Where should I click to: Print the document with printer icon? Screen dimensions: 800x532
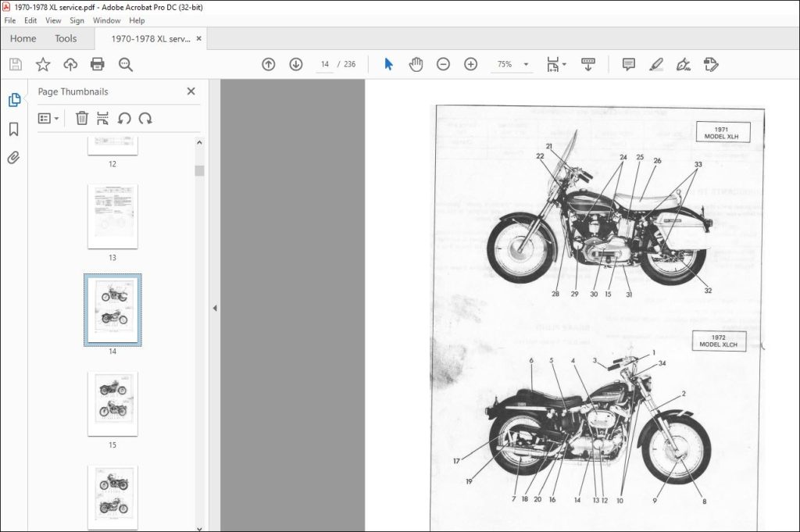pos(98,64)
